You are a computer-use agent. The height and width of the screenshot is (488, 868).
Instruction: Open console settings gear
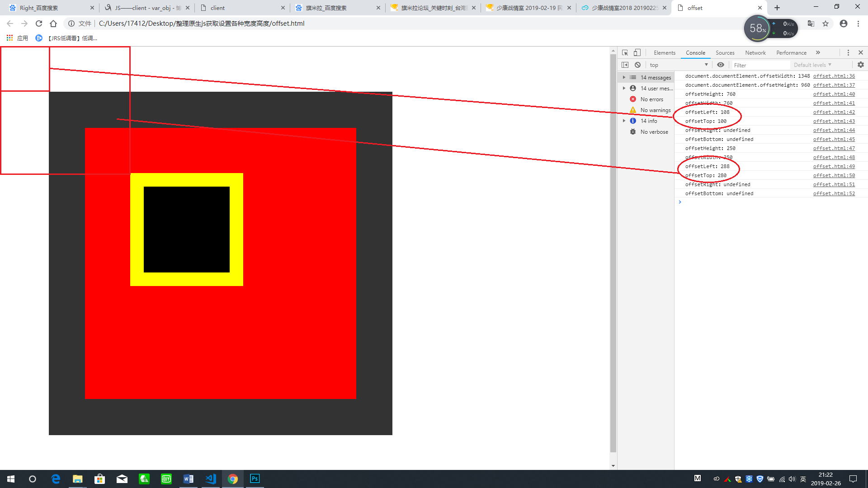coord(861,65)
